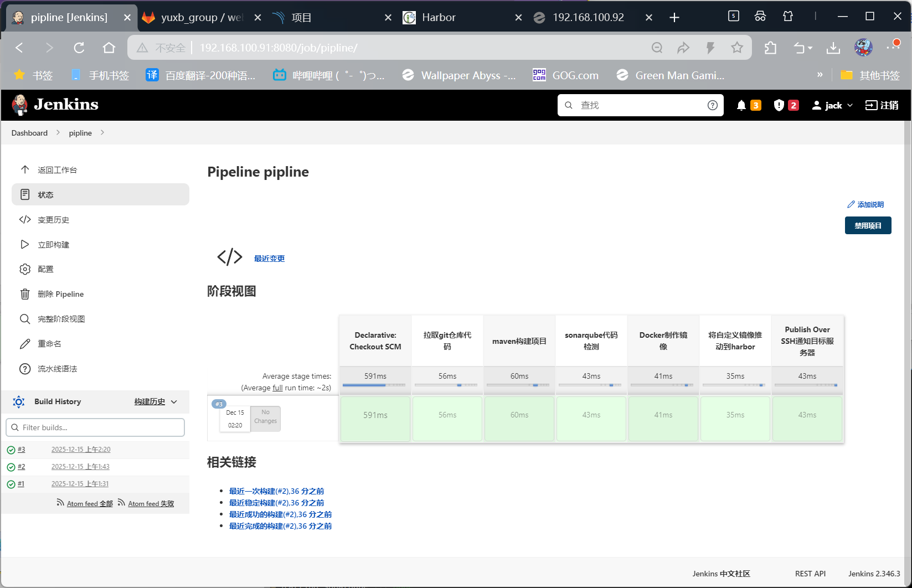Viewport: 912px width, 588px height.
Task: Click Publish Over SSH 43ms stage cell
Action: coord(807,419)
